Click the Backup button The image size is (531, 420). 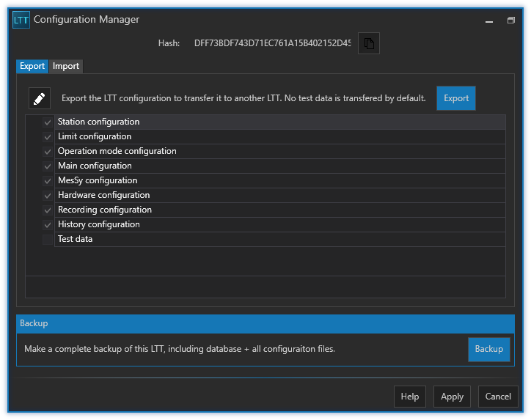coord(488,349)
